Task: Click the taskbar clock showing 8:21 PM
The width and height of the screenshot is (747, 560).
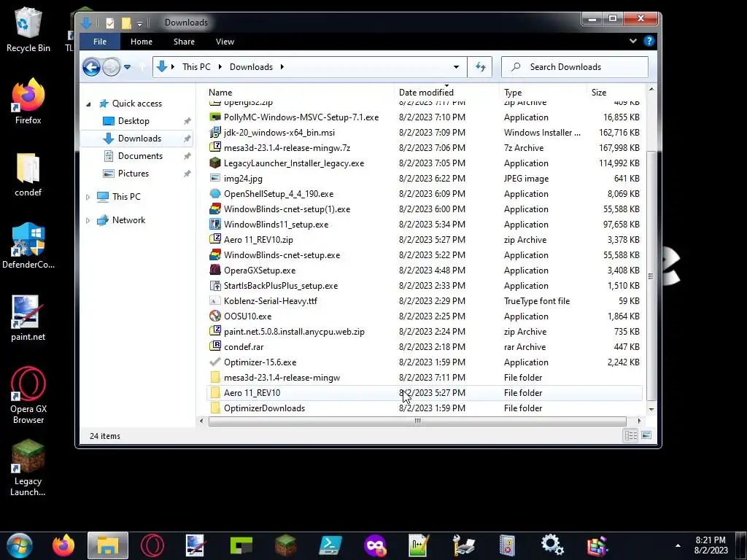Action: point(711,545)
